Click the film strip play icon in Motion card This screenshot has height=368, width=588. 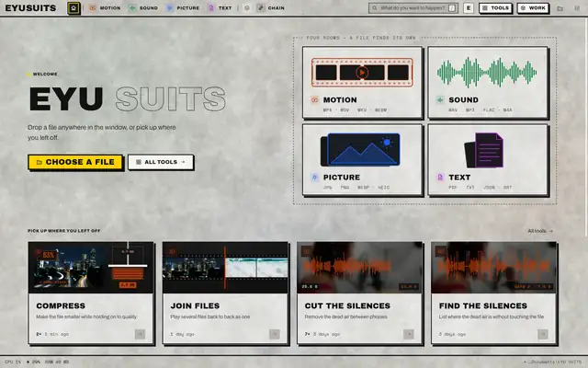tap(362, 73)
